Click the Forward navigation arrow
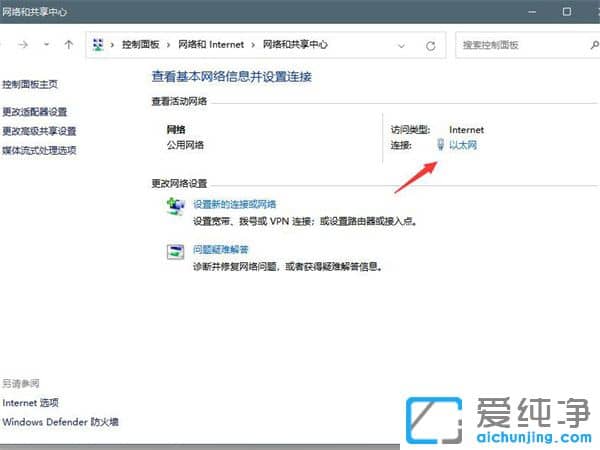This screenshot has height=450, width=600. pyautogui.click(x=23, y=45)
